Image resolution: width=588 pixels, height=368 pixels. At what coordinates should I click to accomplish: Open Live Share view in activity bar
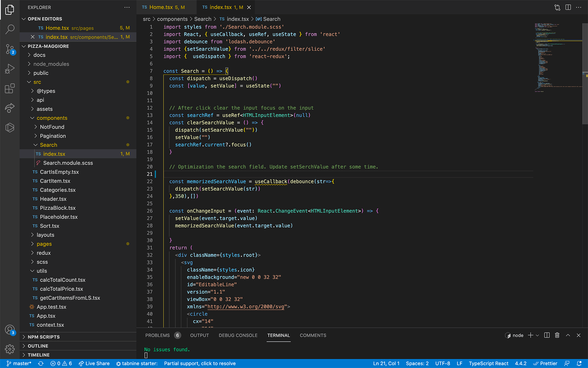10,108
